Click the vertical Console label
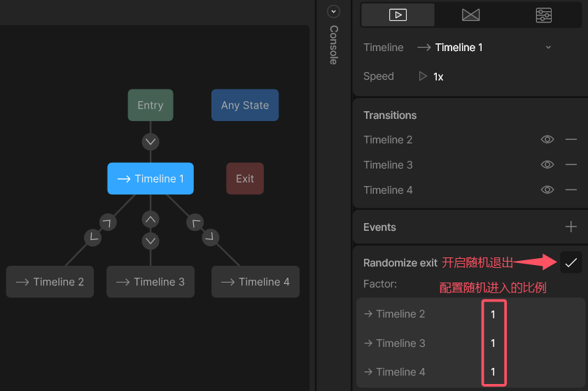The image size is (588, 391). click(x=333, y=45)
